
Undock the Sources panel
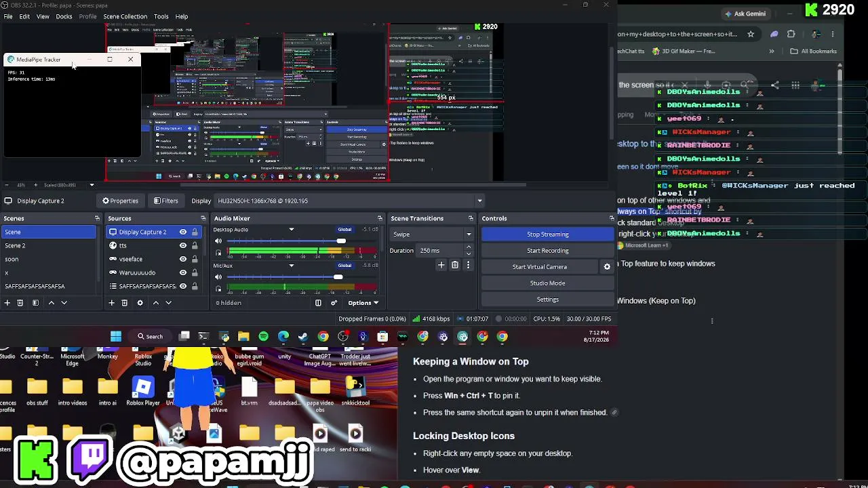(x=203, y=218)
